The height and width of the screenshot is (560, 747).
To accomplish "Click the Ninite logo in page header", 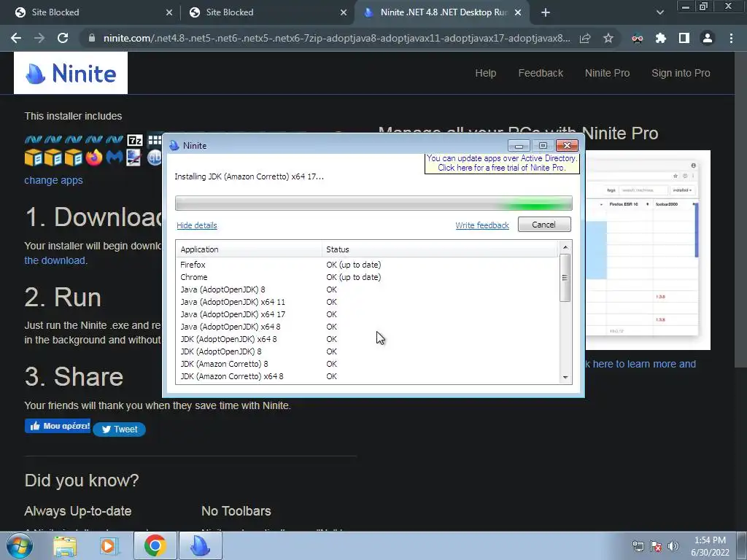I will click(x=71, y=74).
